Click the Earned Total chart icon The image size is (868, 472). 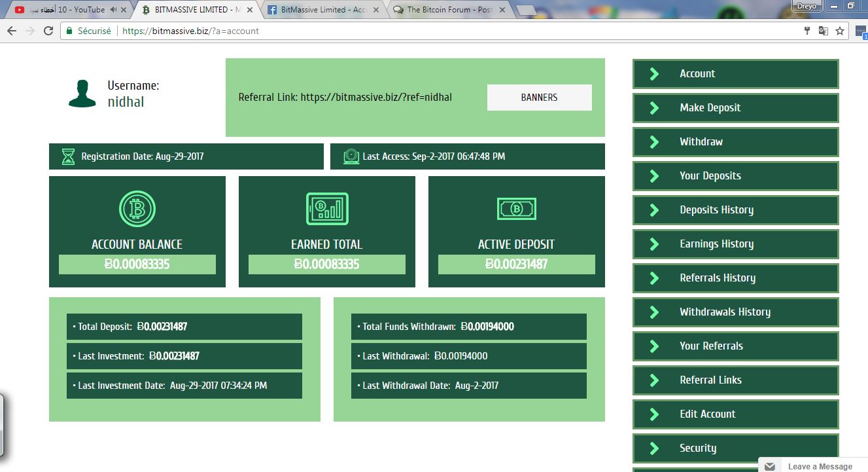[327, 209]
